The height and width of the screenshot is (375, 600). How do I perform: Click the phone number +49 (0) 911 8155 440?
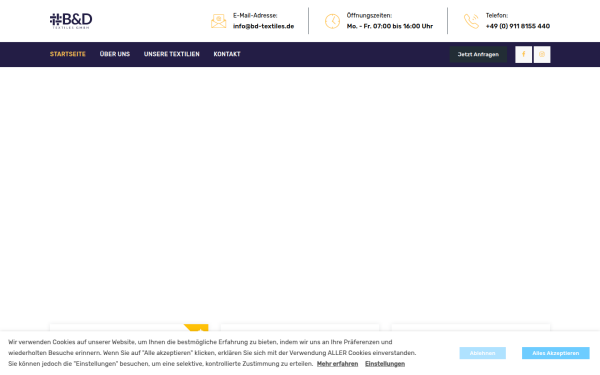point(518,26)
